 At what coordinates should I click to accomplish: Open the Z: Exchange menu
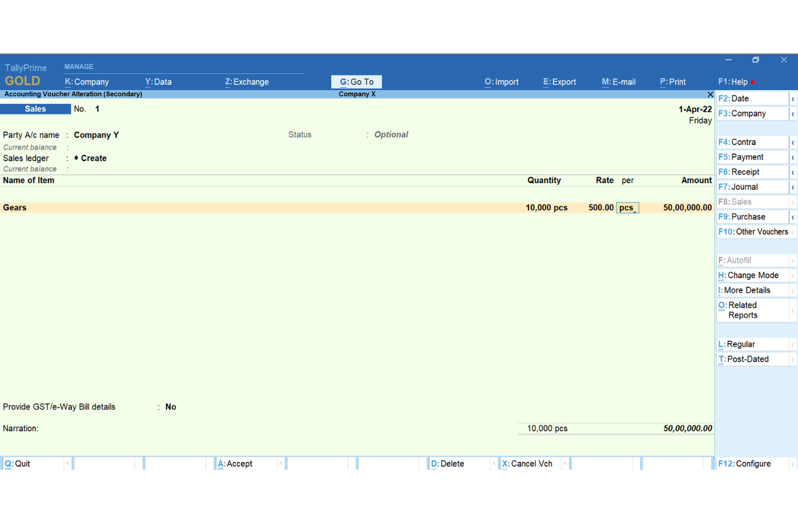coord(246,81)
